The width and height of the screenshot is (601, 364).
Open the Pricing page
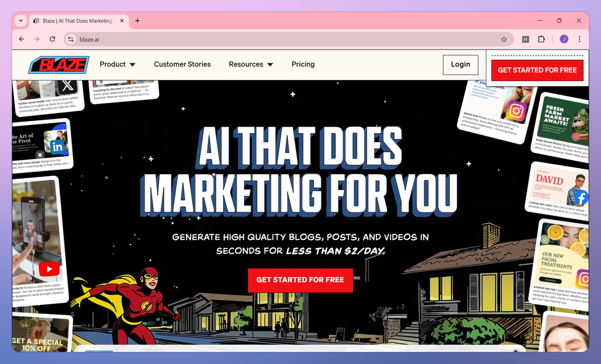coord(303,64)
